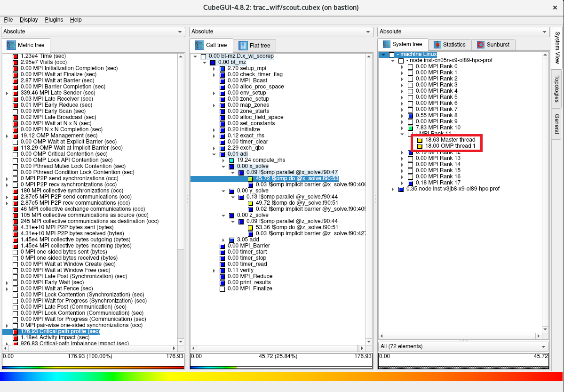Switch to the Topologies side tab
Screen dimensions: 564x392
click(x=557, y=89)
